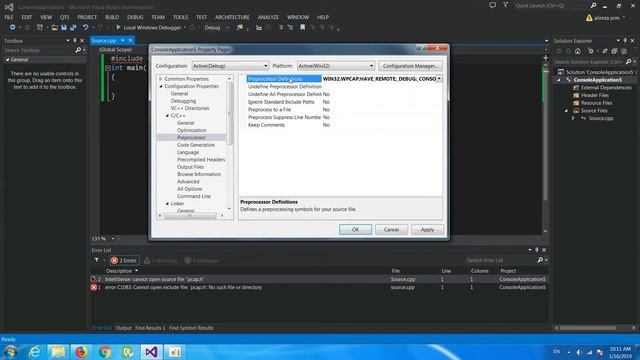Expand Common Properties in property tree
640x360 pixels.
(161, 79)
